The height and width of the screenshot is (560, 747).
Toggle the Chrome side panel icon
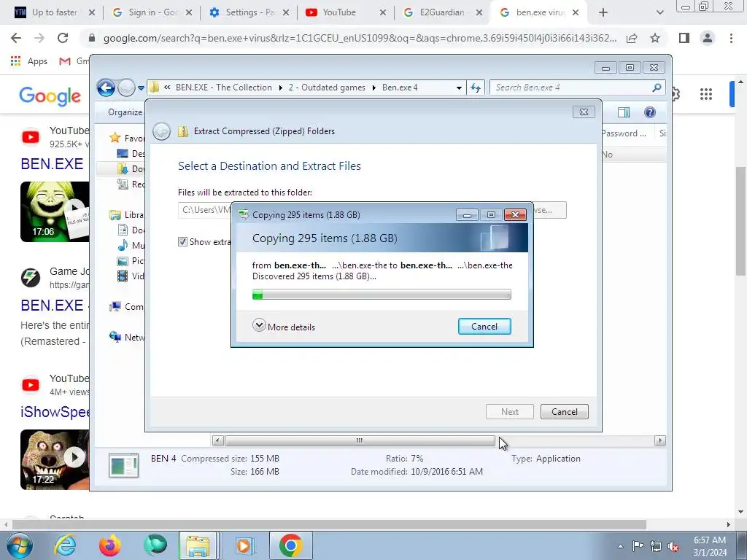[x=684, y=38]
